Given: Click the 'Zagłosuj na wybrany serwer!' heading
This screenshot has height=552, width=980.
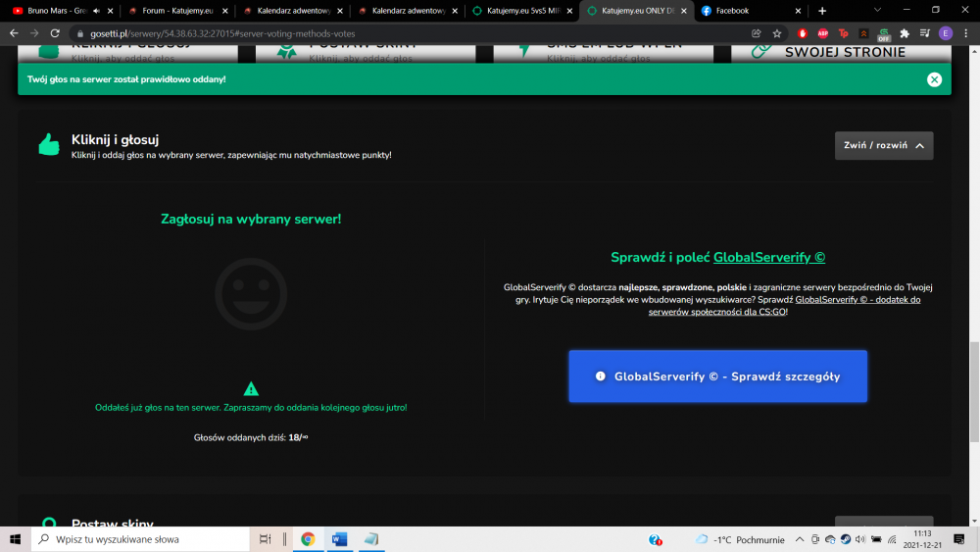Looking at the screenshot, I should coord(251,219).
